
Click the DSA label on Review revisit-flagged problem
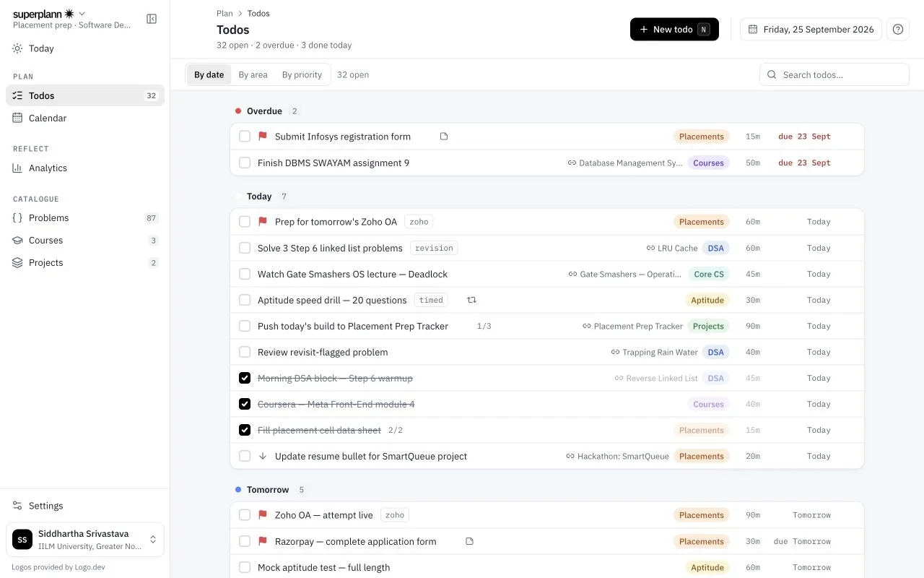tap(716, 352)
